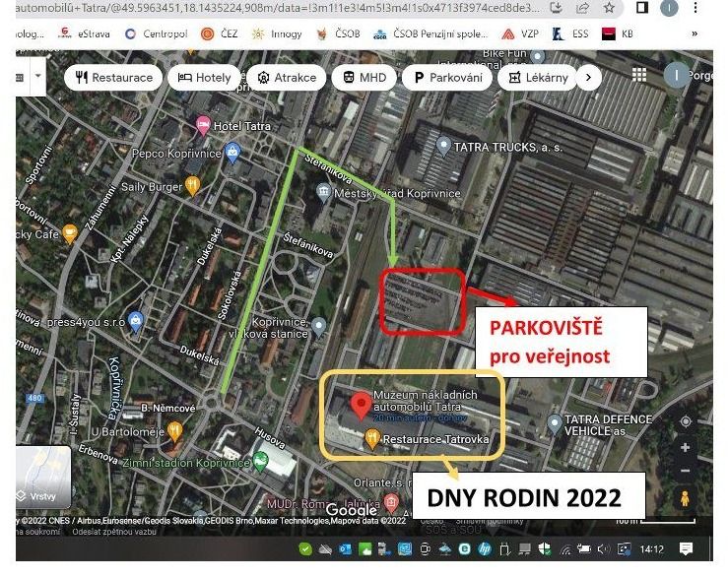
Task: Select Zimní stadion Kopřivnice pin
Action: coord(260,461)
